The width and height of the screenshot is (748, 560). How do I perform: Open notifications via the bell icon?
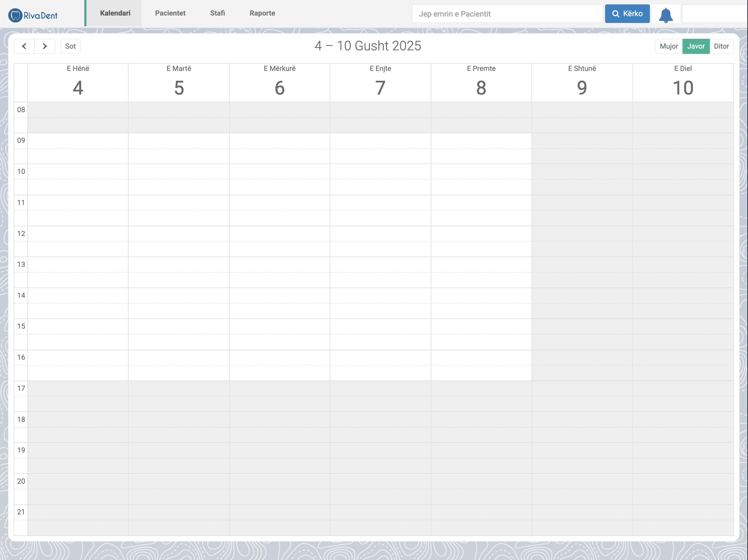666,14
